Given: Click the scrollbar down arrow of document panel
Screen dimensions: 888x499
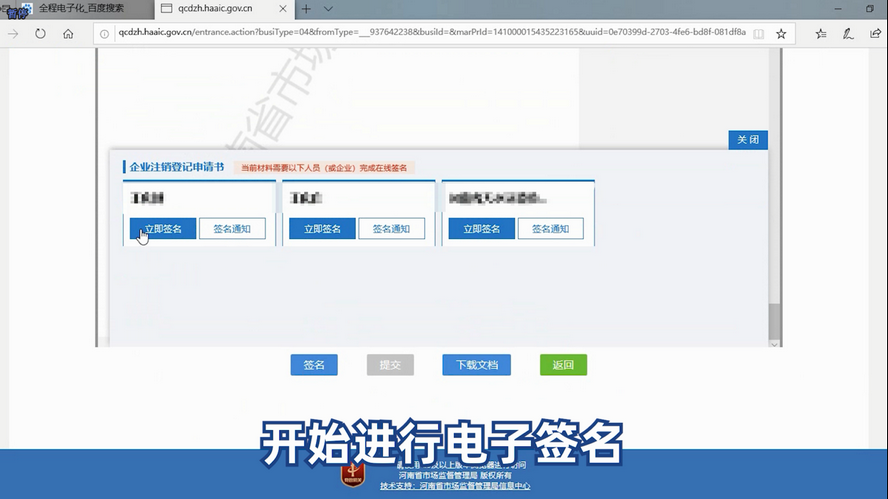Looking at the screenshot, I should pos(774,344).
